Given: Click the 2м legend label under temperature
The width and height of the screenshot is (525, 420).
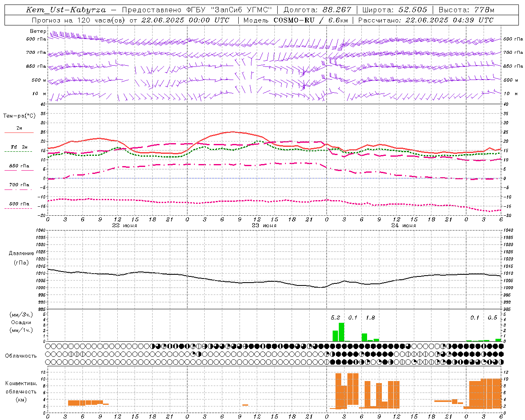Looking at the screenshot, I should (19, 128).
